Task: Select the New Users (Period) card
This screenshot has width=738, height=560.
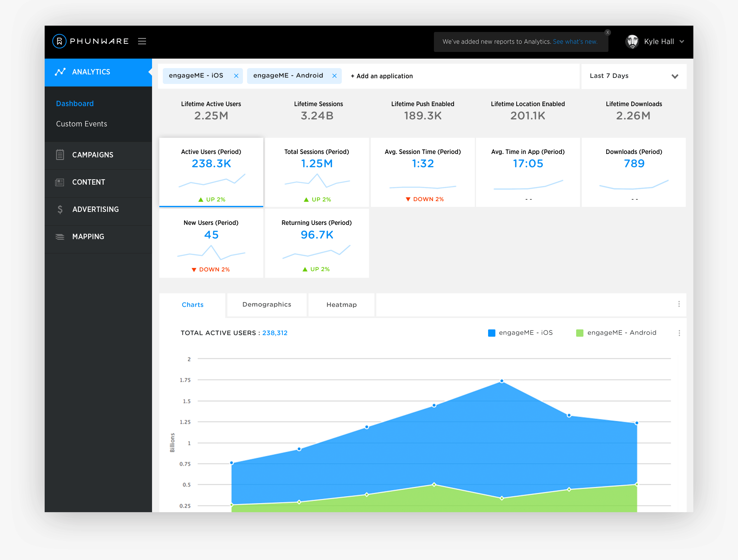Action: coord(211,243)
